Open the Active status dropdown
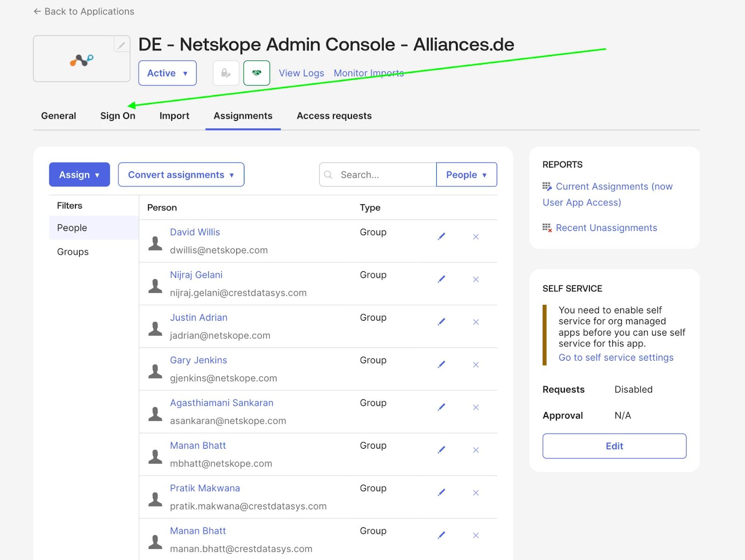Viewport: 745px width, 560px height. (x=167, y=73)
